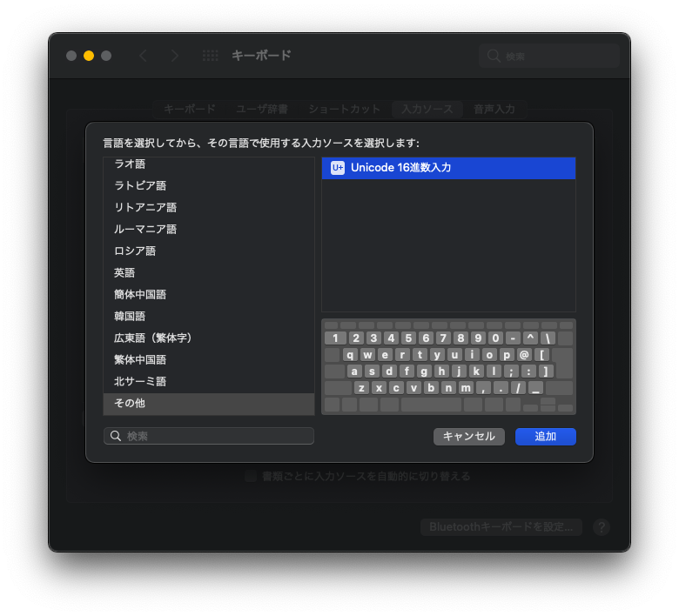Image resolution: width=679 pixels, height=616 pixels.
Task: Click the キャンセル button
Action: pyautogui.click(x=469, y=437)
